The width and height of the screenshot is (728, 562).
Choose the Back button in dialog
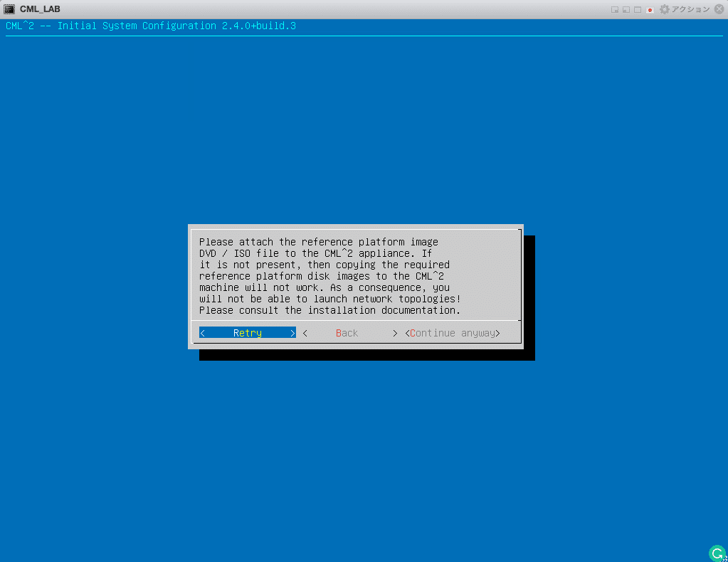pyautogui.click(x=349, y=333)
